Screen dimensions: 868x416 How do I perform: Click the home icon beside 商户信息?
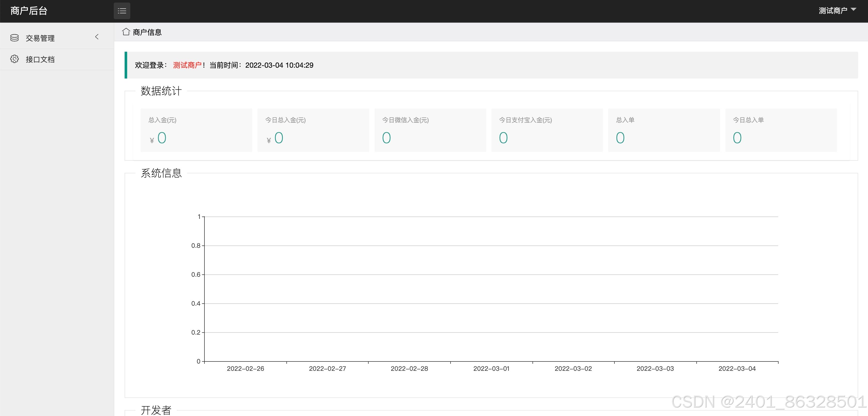pyautogui.click(x=126, y=32)
